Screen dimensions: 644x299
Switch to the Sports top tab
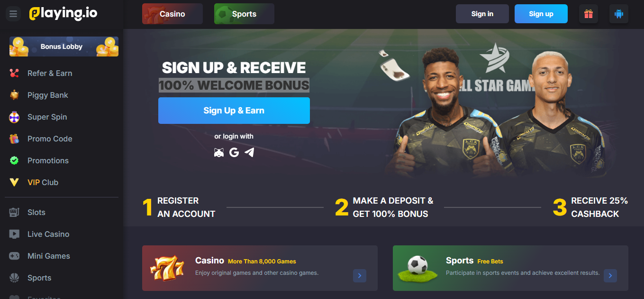pyautogui.click(x=244, y=14)
